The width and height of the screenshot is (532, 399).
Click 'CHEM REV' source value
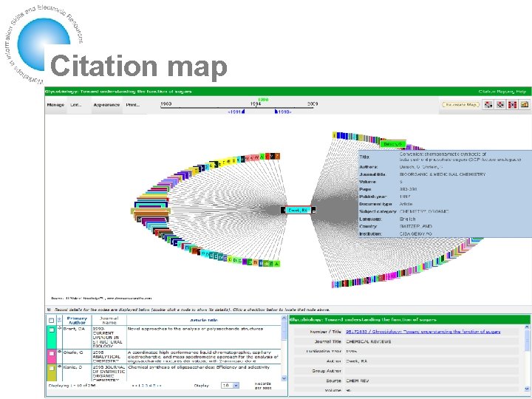point(358,381)
